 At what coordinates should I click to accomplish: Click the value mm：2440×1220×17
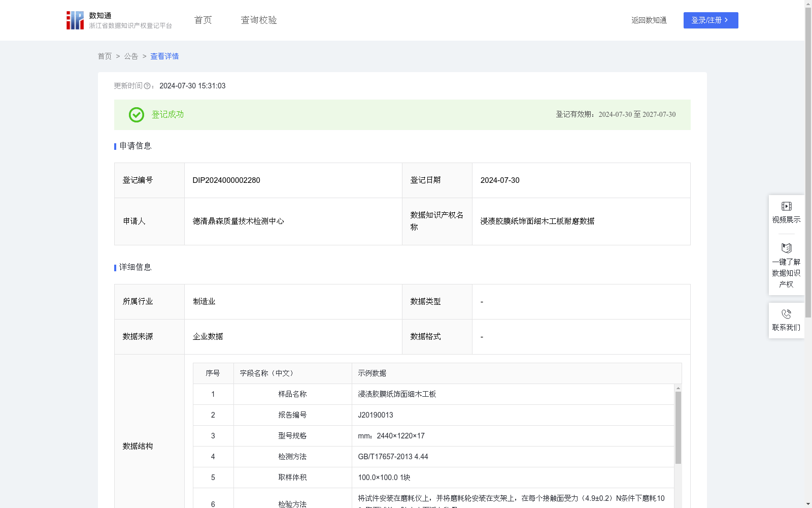tap(391, 436)
